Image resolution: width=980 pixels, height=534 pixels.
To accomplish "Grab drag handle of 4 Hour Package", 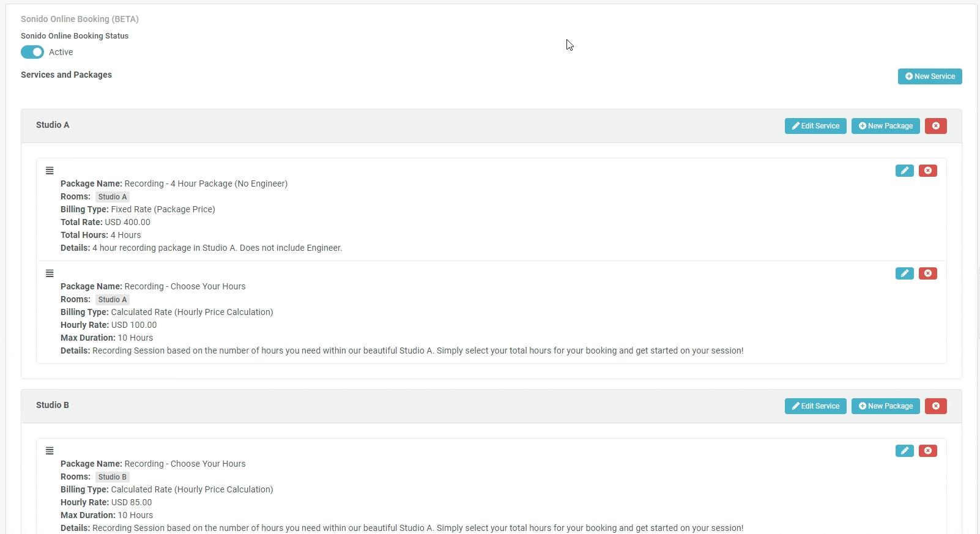I will pyautogui.click(x=50, y=171).
